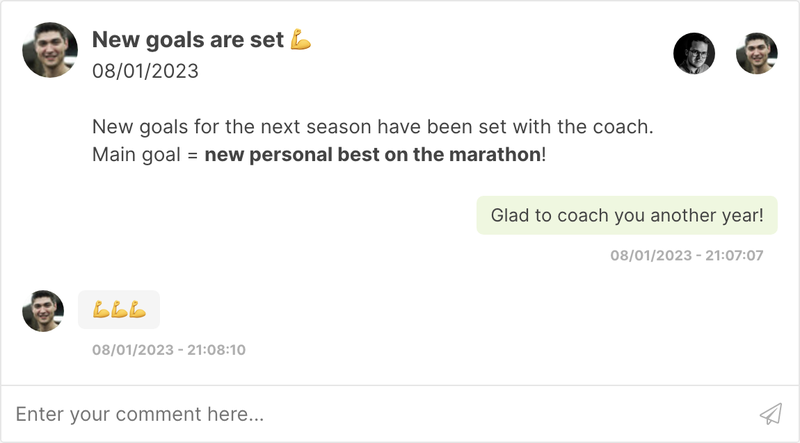This screenshot has width=800, height=443.
Task: Open the commenter avatar beside the emoji reply
Action: pos(43,310)
